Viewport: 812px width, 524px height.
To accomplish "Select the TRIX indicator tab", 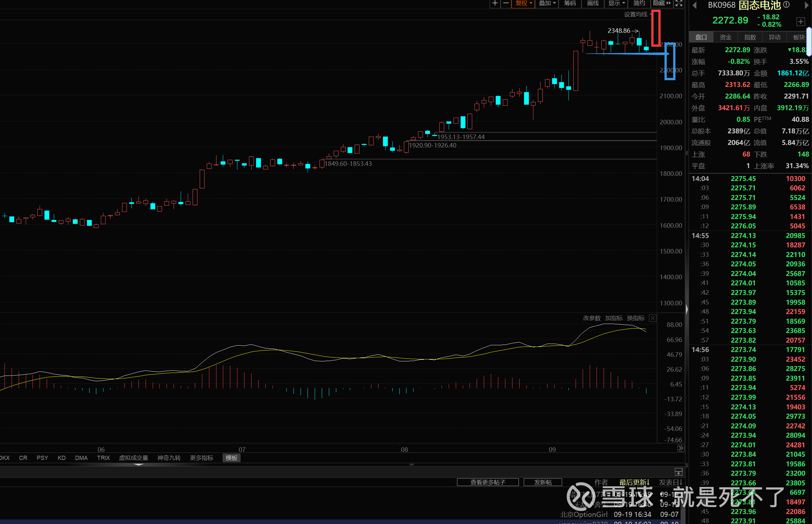I will pos(103,458).
